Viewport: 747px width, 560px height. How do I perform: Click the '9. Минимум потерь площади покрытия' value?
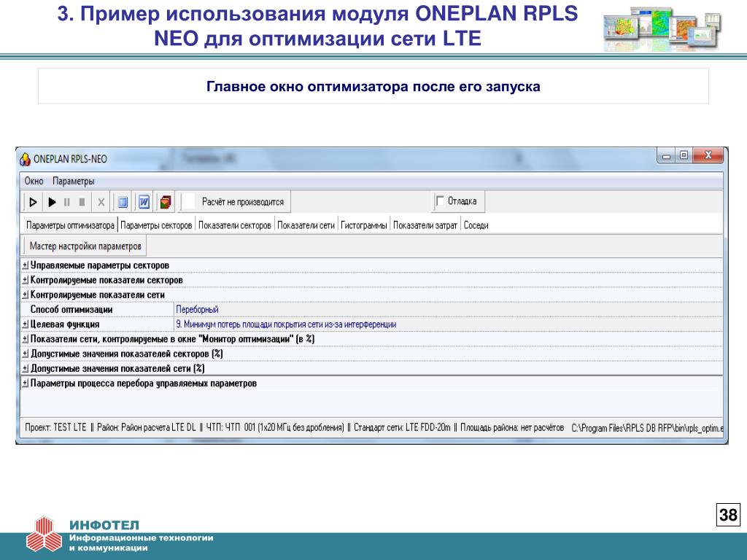(x=286, y=324)
